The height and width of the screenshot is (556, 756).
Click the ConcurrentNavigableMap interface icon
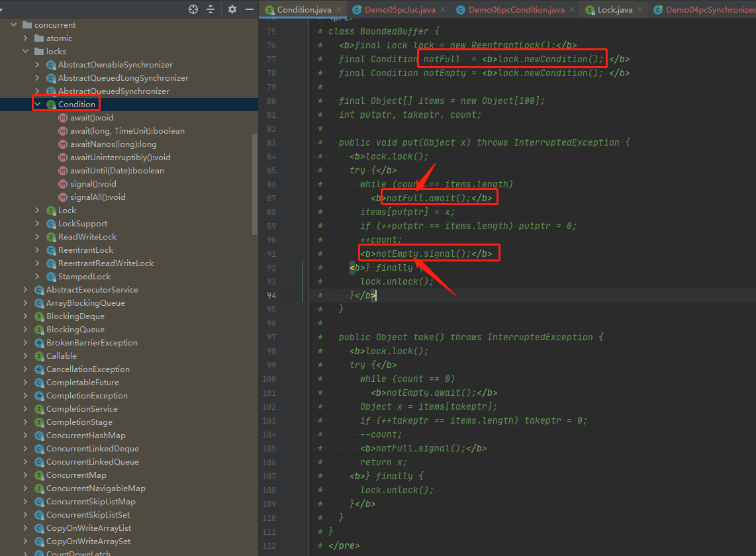[39, 488]
